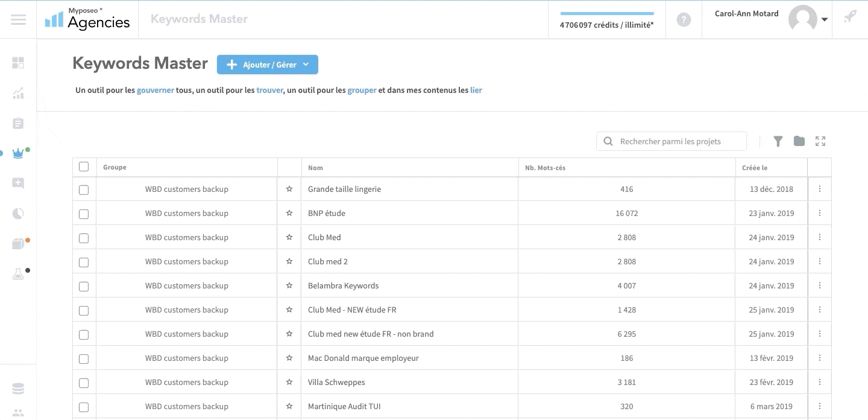This screenshot has height=420, width=868.
Task: Open the help question mark icon
Action: (684, 19)
